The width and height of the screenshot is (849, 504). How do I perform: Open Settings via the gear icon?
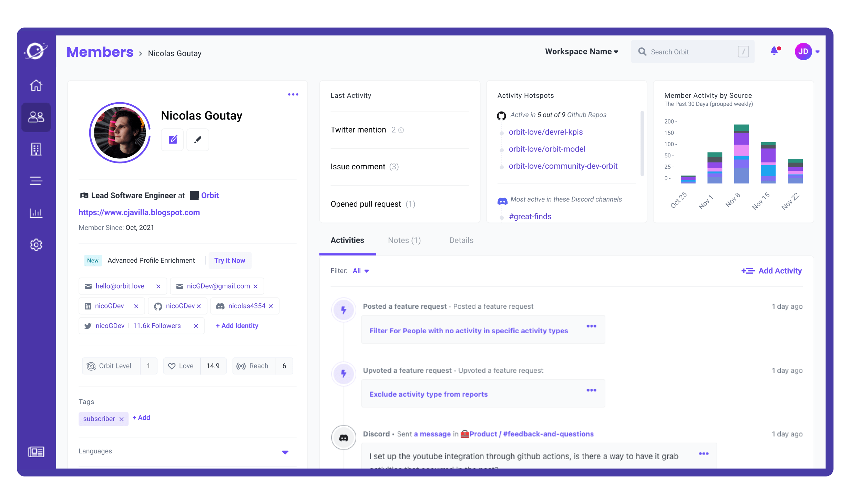click(36, 245)
